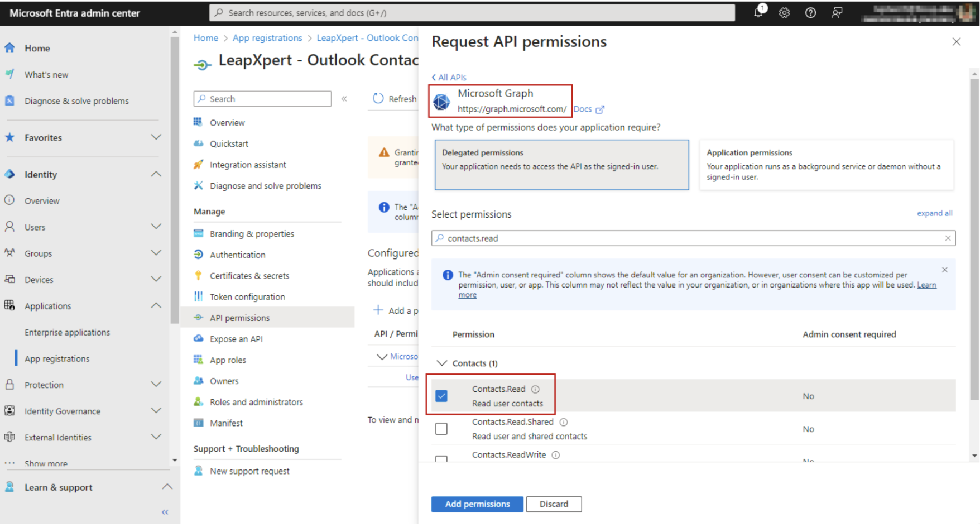Click the Add permissions button

click(477, 504)
